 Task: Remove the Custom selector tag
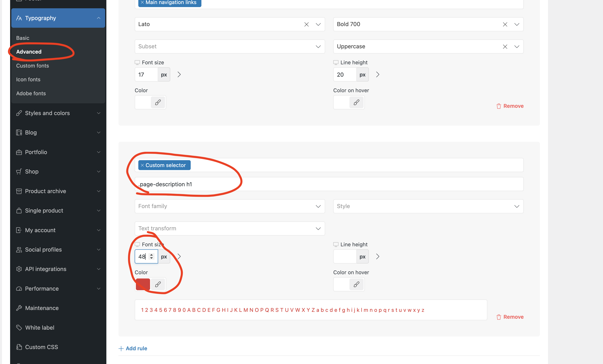coord(142,165)
